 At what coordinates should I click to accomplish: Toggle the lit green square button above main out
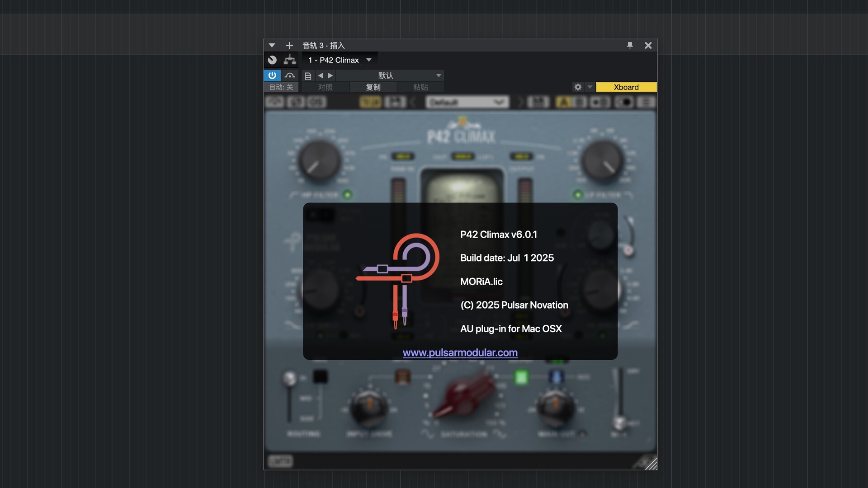(x=521, y=377)
